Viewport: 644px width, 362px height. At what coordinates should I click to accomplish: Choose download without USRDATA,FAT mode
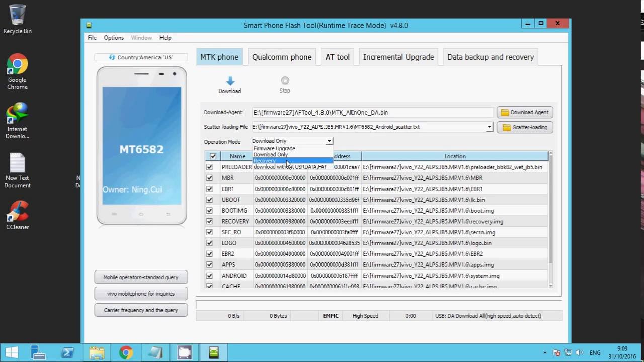click(x=292, y=167)
